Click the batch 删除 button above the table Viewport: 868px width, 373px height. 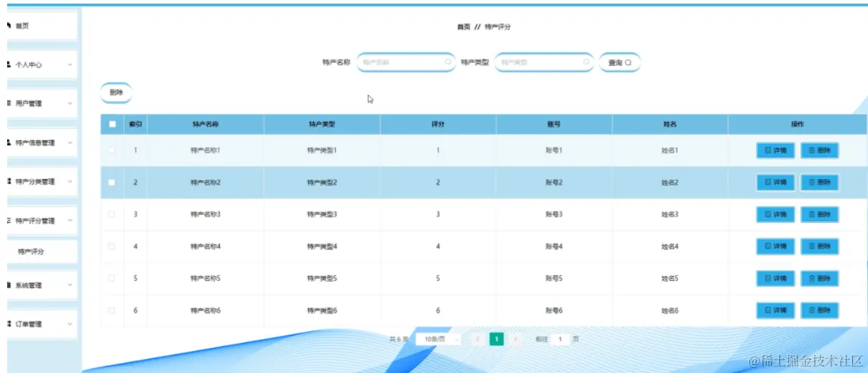pos(116,93)
